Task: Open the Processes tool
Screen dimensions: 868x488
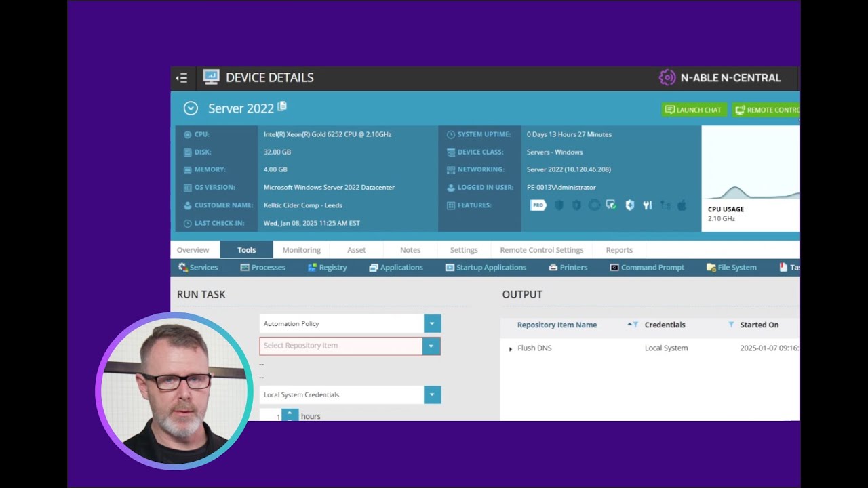Action: click(x=263, y=268)
